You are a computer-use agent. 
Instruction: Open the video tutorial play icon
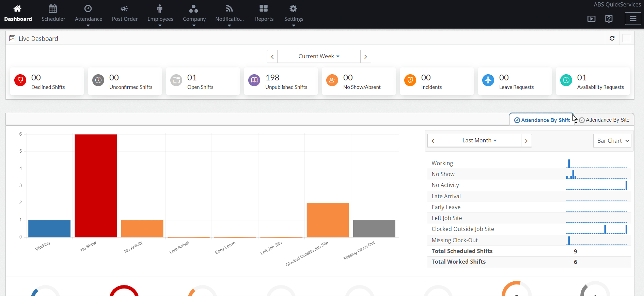(592, 19)
